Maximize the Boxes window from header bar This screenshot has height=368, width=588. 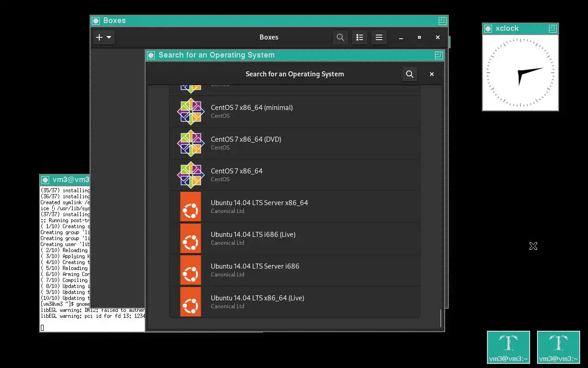click(x=419, y=37)
